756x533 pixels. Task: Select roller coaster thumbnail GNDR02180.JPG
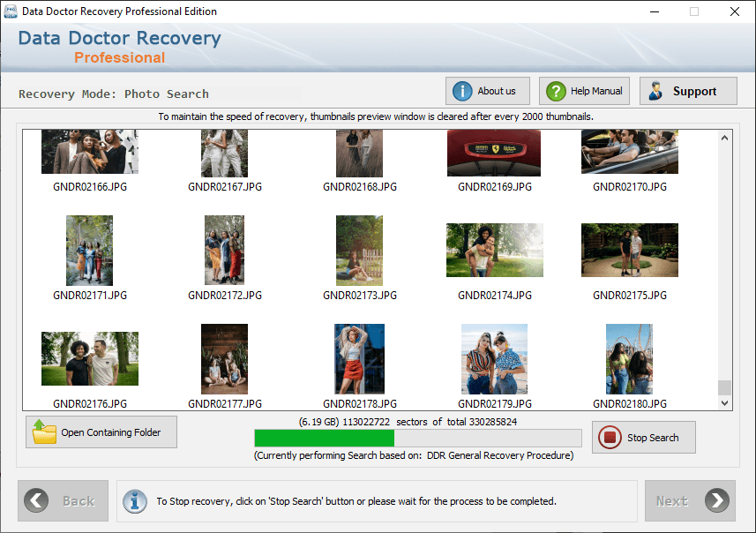click(x=629, y=359)
